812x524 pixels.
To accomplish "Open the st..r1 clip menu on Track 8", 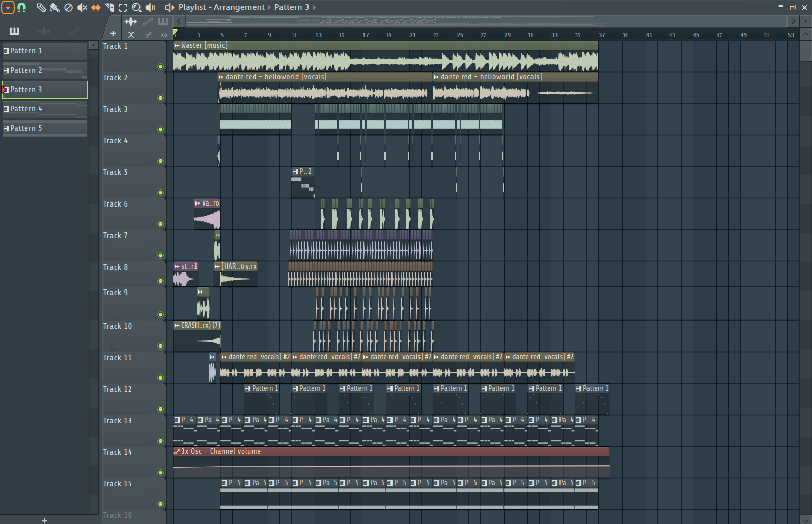I will click(x=177, y=266).
